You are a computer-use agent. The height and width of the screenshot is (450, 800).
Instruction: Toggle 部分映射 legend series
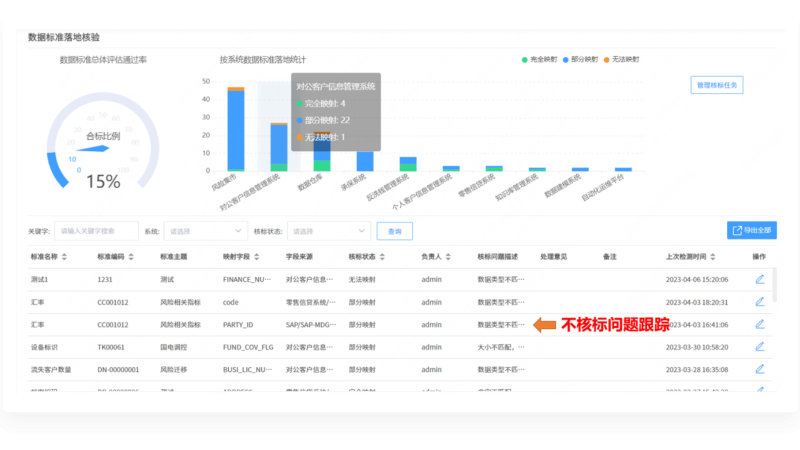click(580, 60)
